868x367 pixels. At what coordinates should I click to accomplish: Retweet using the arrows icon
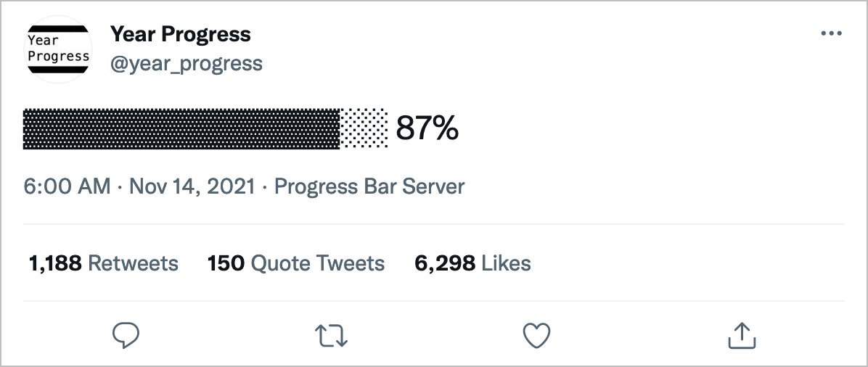pos(332,334)
